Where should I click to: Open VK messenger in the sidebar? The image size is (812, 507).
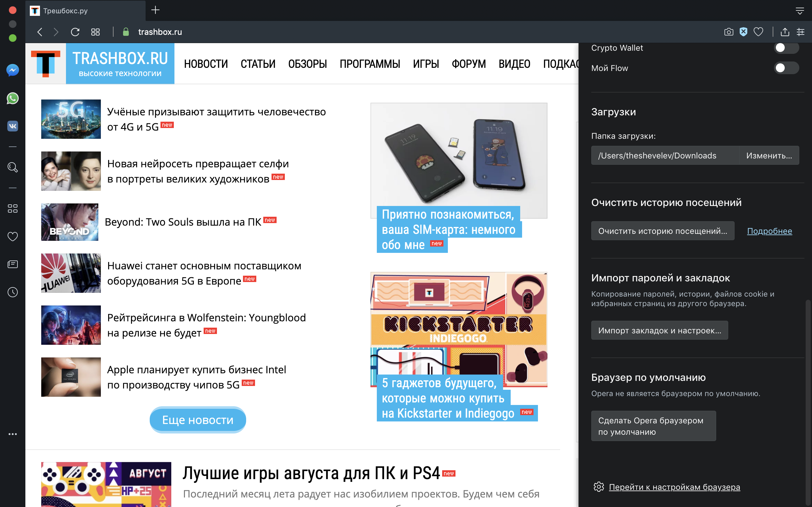[x=12, y=126]
